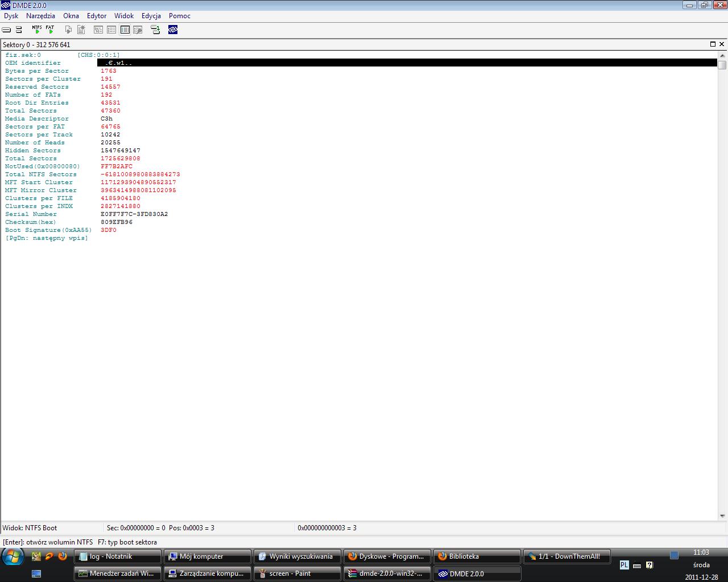Screen dimensions: 728x582
Task: Click the list view toolbar icon
Action: click(111, 30)
